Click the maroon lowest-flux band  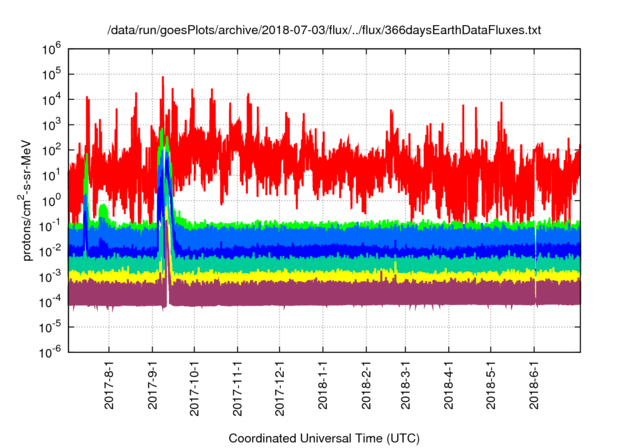pos(324,293)
